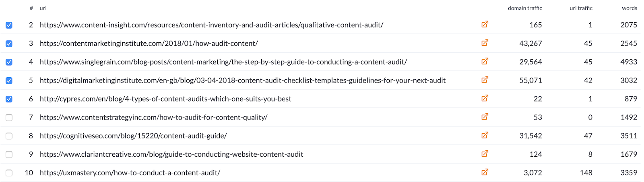Open external link icon for contentstrategyinc.com row

485,117
